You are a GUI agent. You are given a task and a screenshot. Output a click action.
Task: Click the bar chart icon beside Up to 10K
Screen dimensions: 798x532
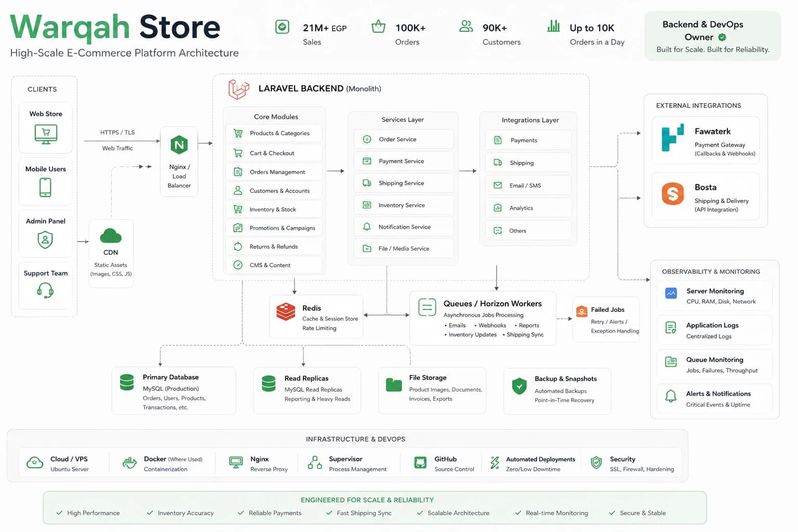(553, 25)
